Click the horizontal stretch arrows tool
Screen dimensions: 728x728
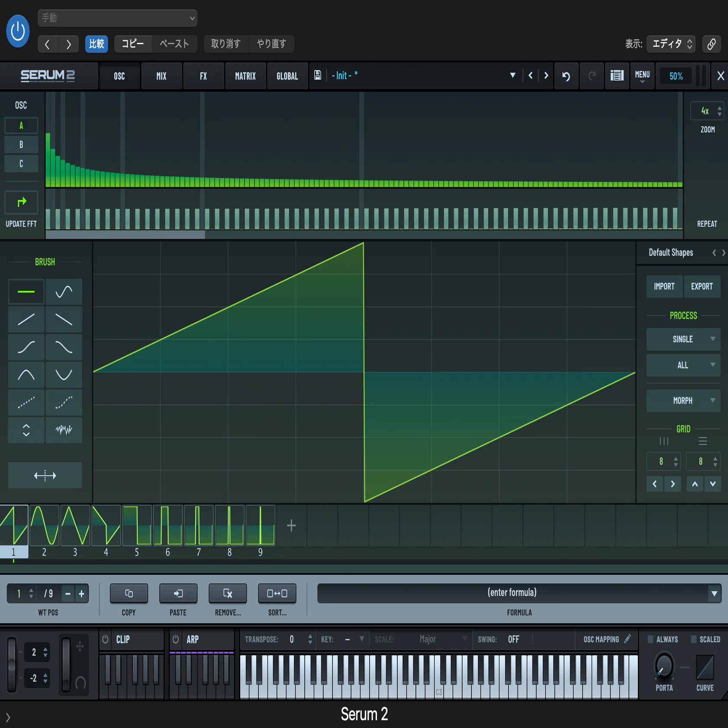[45, 476]
